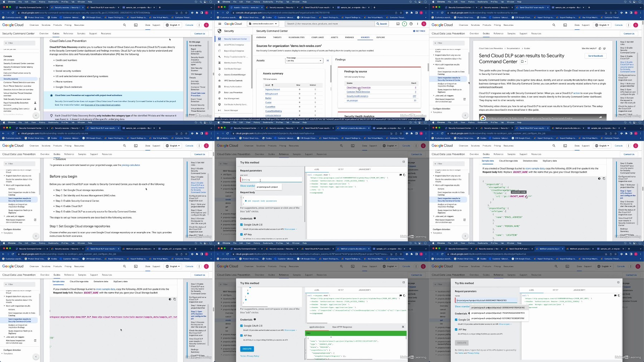This screenshot has width=644, height=362.
Task: Click the Certificate Manager sidebar icon
Action: click(x=219, y=69)
